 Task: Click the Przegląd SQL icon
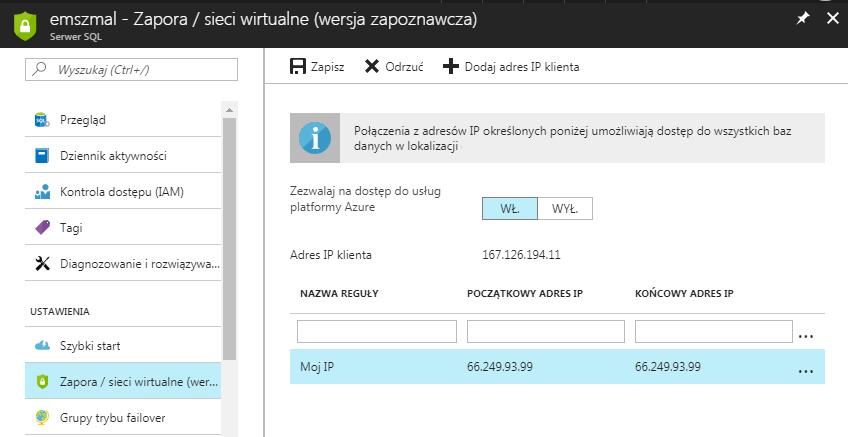click(x=42, y=120)
